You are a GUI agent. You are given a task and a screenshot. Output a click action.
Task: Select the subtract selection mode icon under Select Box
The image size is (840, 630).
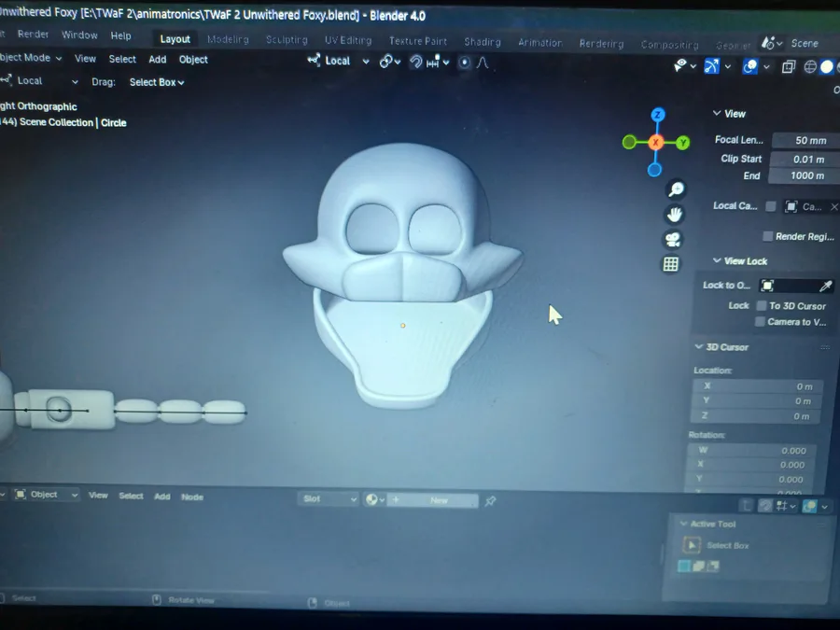(x=712, y=566)
